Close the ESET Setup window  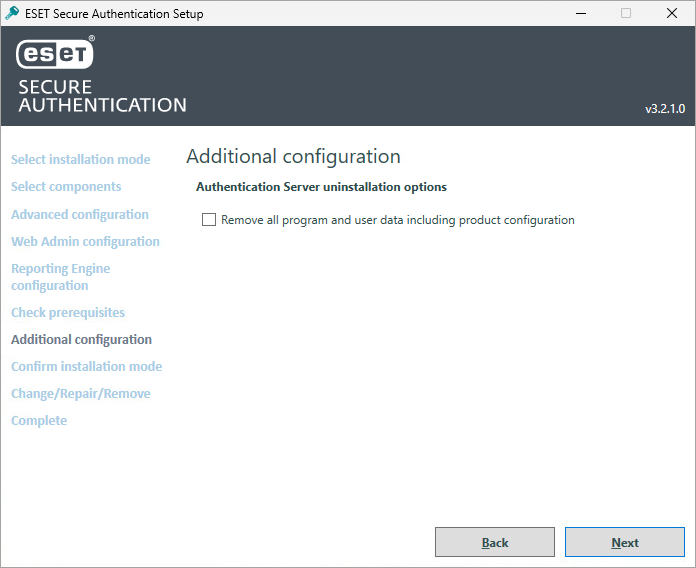(x=672, y=13)
